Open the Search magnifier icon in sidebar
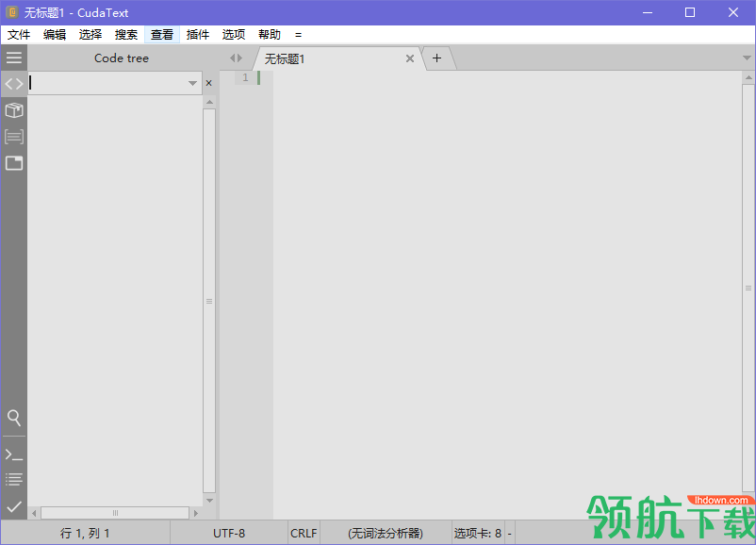Image resolution: width=756 pixels, height=545 pixels. [x=14, y=418]
